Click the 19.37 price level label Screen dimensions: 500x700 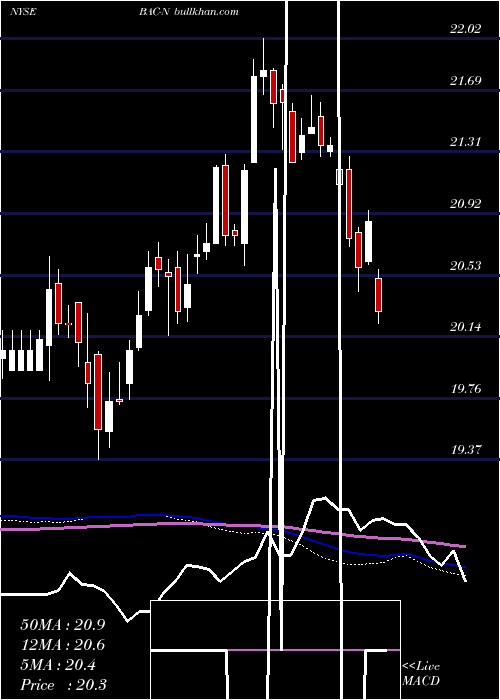(465, 450)
